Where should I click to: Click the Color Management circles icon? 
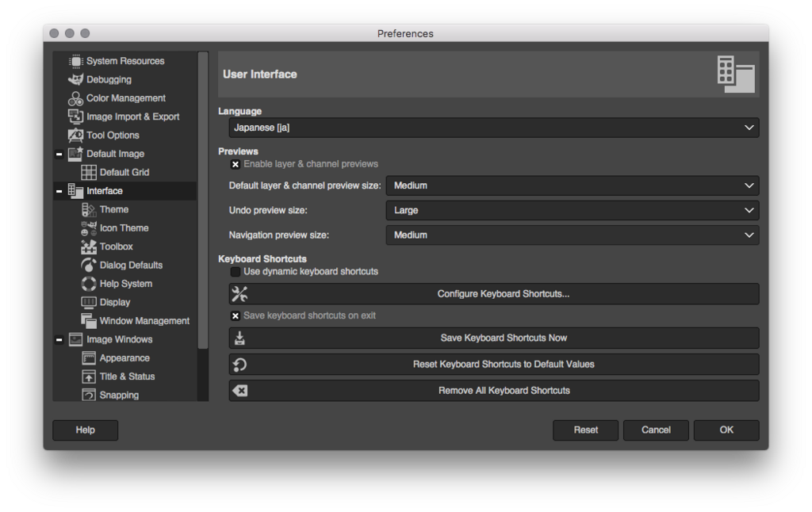75,98
